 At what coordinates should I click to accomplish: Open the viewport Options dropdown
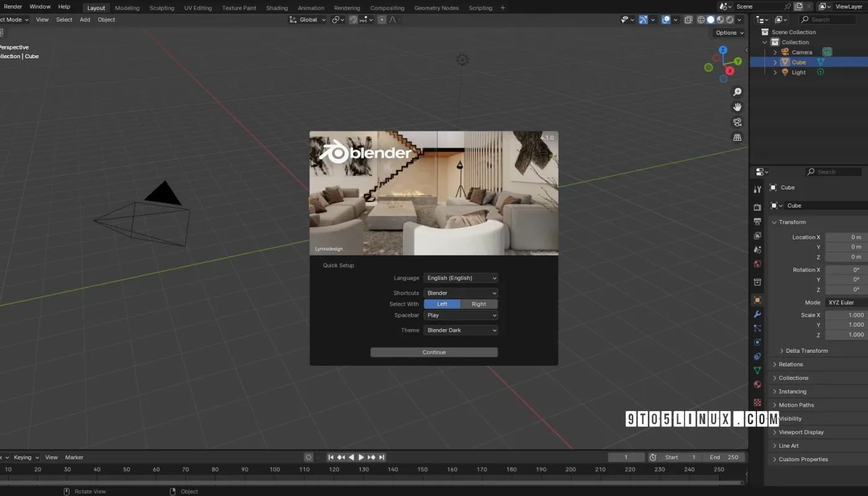point(728,33)
